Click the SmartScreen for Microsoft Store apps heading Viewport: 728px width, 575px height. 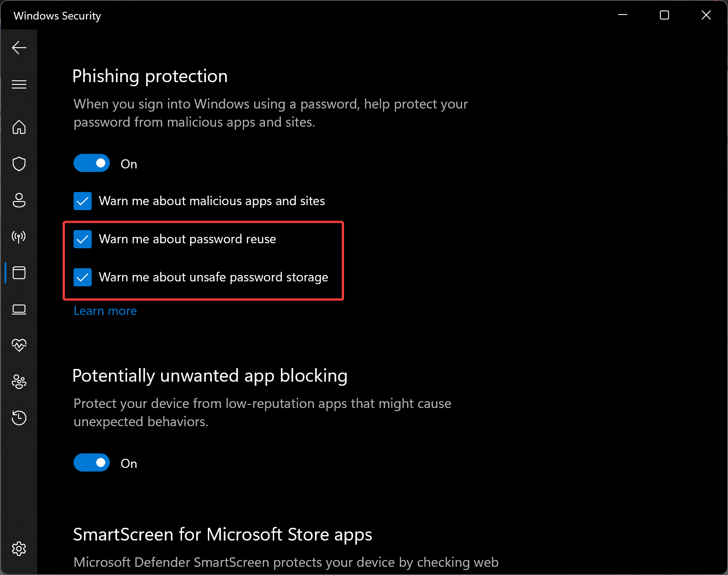[x=223, y=535]
